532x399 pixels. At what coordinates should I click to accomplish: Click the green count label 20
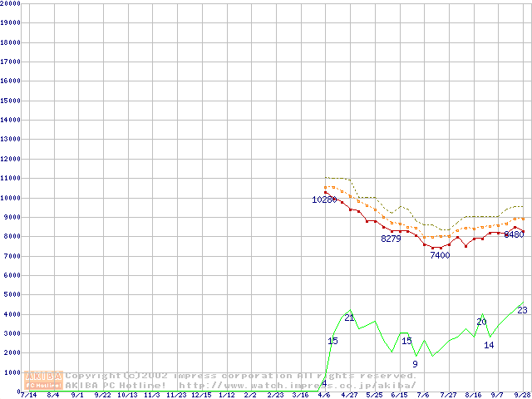click(x=481, y=322)
